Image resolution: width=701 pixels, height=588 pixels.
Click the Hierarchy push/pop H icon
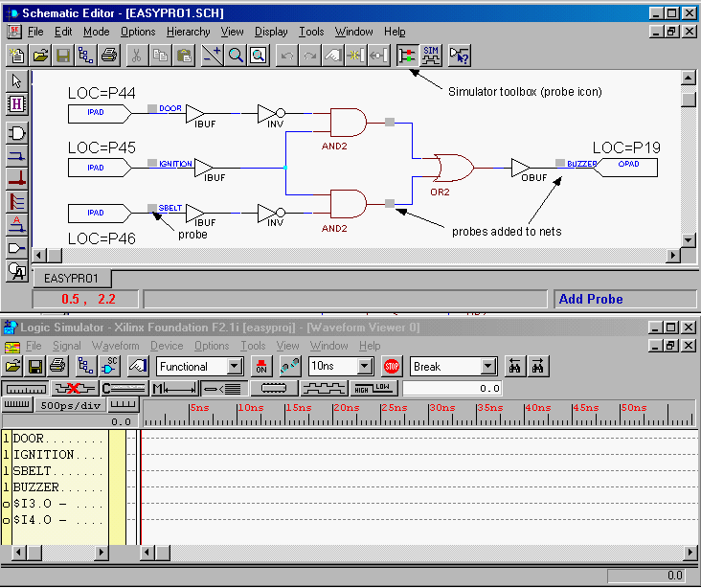[x=17, y=103]
